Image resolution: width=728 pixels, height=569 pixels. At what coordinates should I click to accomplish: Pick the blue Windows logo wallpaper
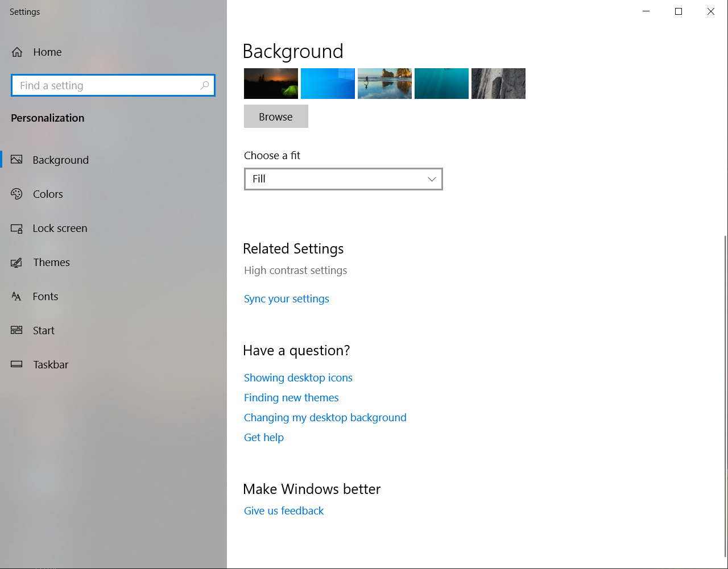[x=328, y=84]
